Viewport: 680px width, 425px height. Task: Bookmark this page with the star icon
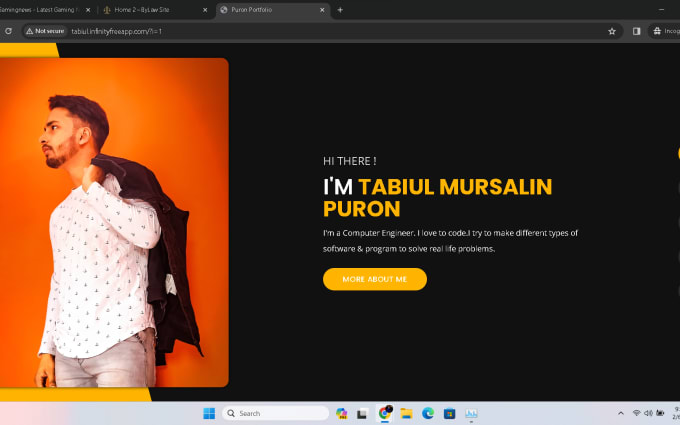click(x=612, y=31)
